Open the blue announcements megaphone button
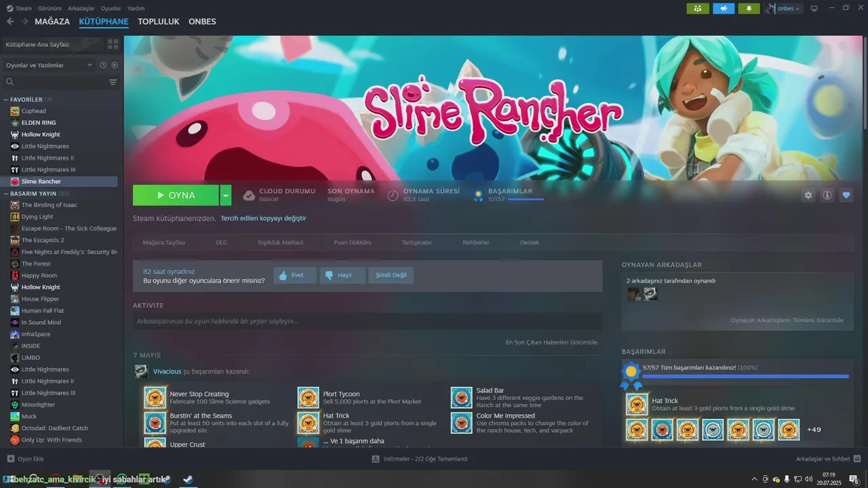This screenshot has height=488, width=868. click(x=724, y=8)
